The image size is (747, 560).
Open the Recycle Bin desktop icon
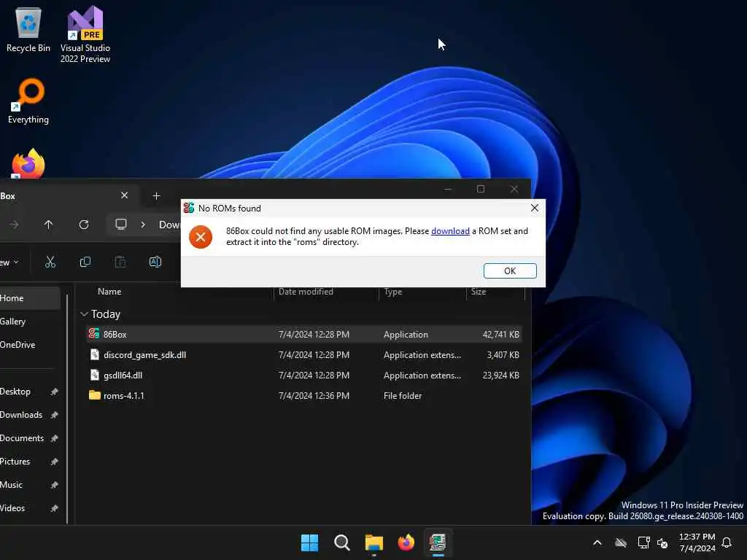[x=28, y=29]
